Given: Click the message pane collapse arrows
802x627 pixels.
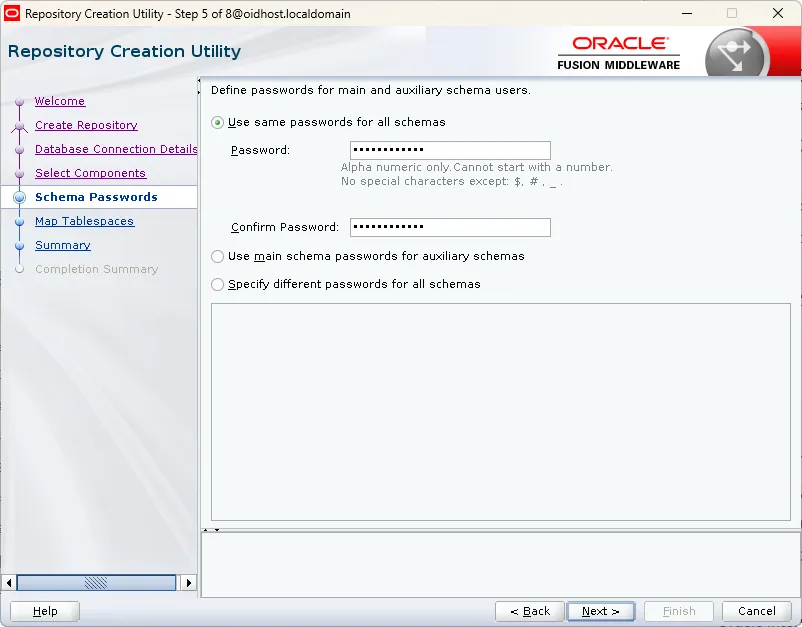Looking at the screenshot, I should coord(211,530).
